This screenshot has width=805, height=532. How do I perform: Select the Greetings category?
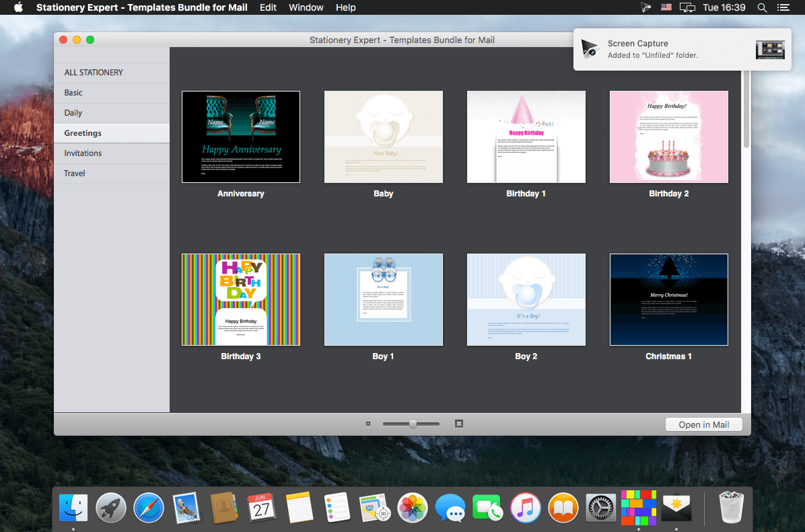click(x=112, y=133)
